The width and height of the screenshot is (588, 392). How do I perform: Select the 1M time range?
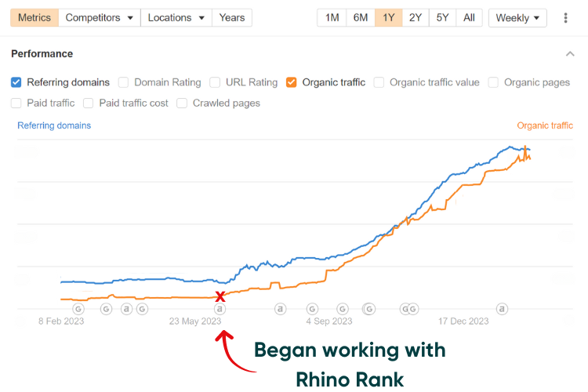(332, 17)
